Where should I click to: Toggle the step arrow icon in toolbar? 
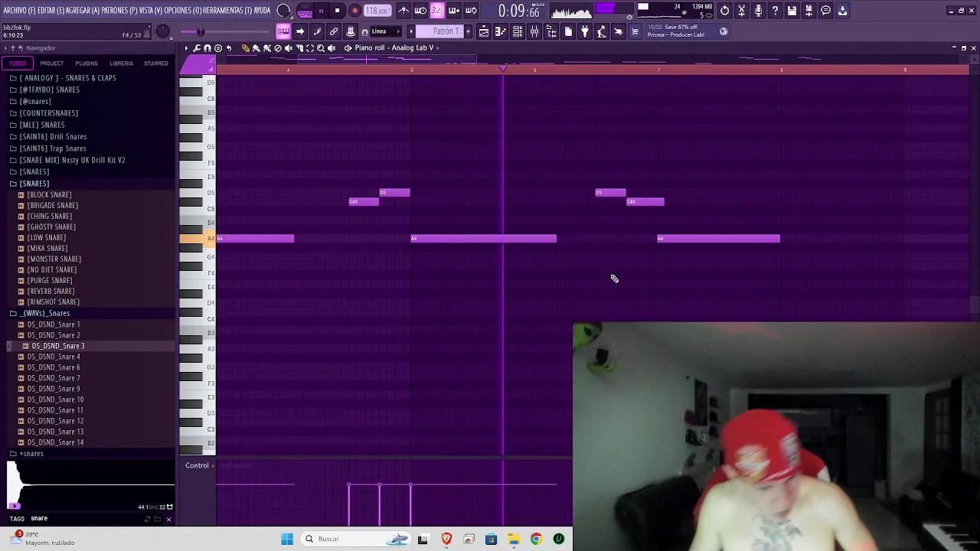(x=300, y=31)
